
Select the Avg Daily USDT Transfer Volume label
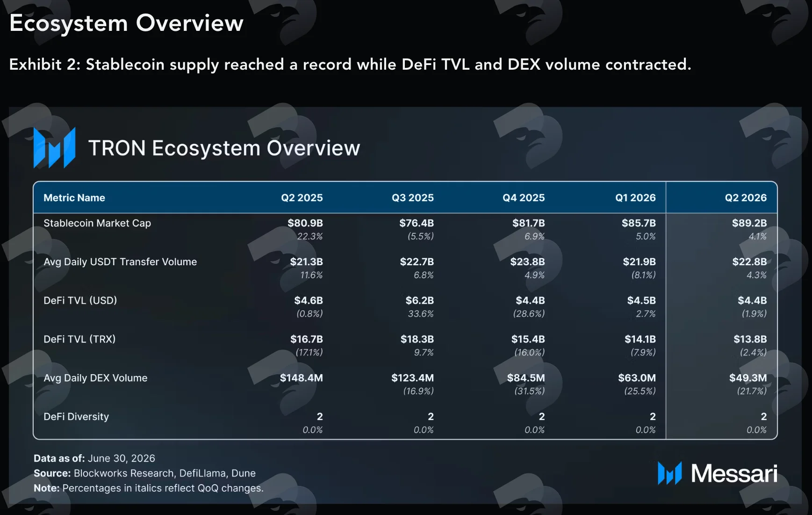click(120, 262)
